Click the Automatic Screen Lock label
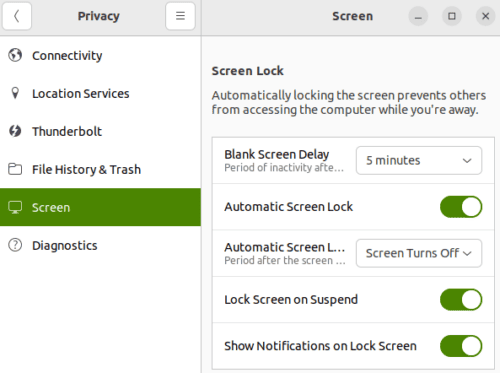 [x=289, y=207]
